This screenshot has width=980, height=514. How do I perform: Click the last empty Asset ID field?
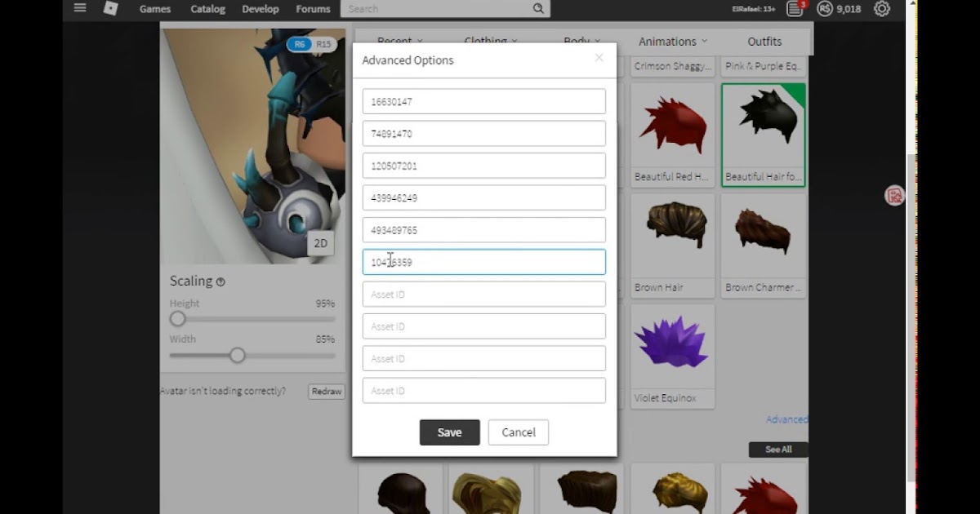click(x=484, y=390)
